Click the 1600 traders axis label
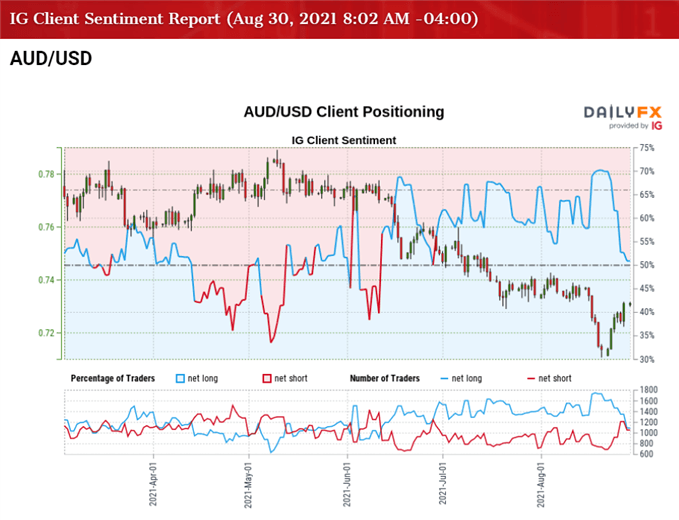 (648, 401)
